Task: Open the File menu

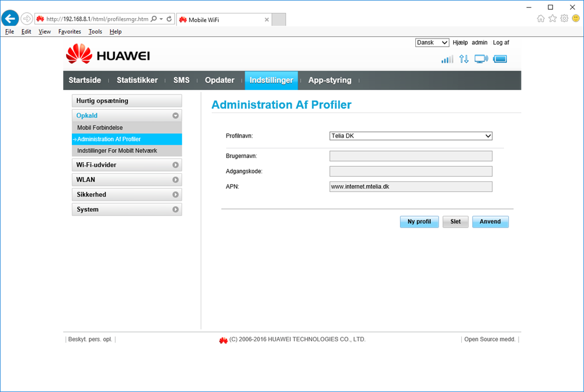Action: pos(9,32)
